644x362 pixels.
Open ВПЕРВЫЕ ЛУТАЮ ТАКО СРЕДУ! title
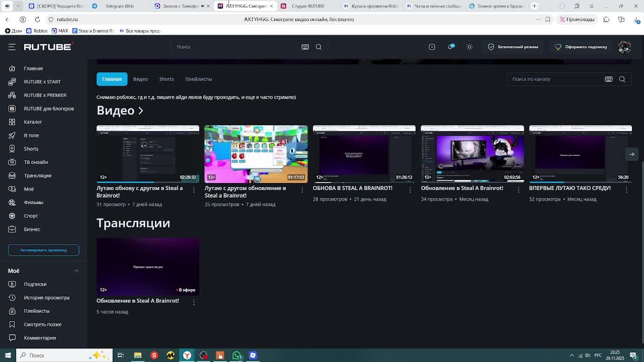[x=570, y=188]
